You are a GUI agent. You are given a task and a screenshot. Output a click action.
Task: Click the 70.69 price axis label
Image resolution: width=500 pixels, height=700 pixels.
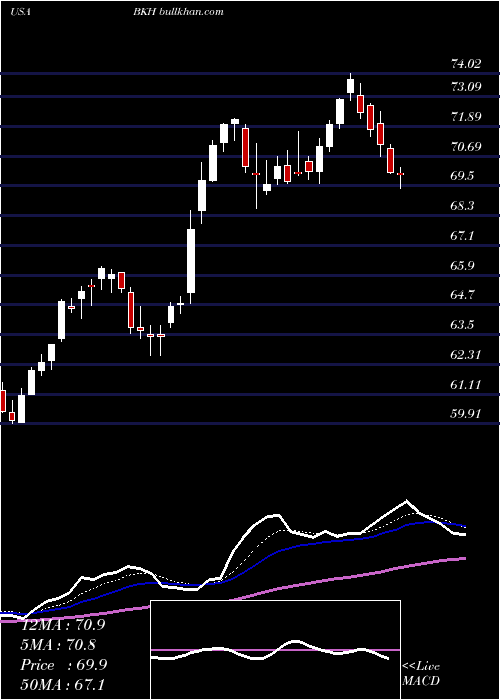[x=466, y=147]
